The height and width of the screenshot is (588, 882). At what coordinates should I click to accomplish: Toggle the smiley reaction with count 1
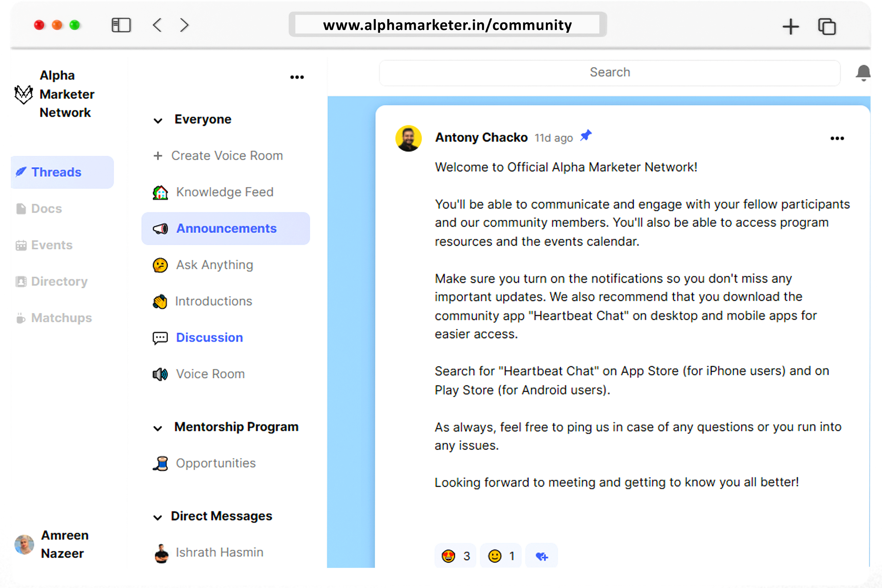501,556
